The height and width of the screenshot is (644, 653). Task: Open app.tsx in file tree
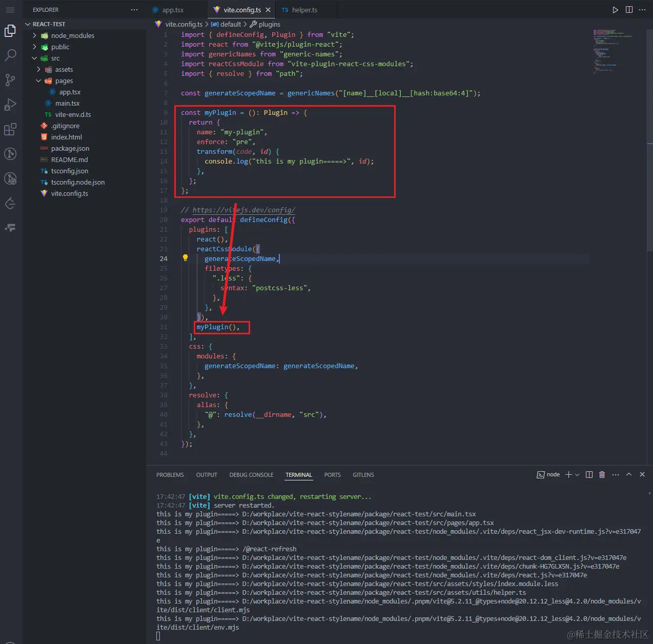(70, 92)
